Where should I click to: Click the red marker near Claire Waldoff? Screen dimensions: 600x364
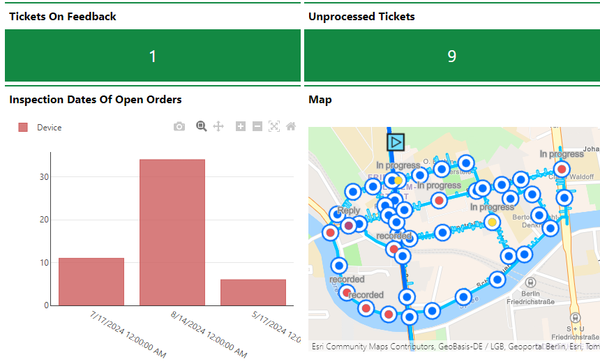562,169
